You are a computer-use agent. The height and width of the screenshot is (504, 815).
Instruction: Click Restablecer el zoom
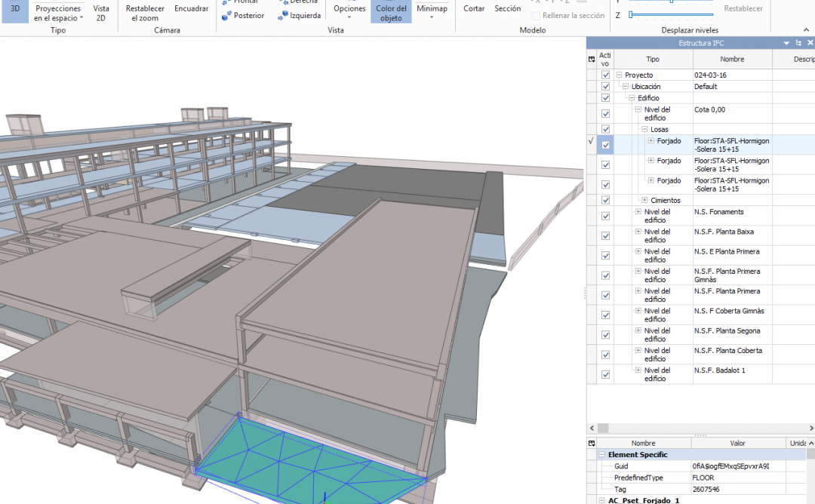pos(145,13)
